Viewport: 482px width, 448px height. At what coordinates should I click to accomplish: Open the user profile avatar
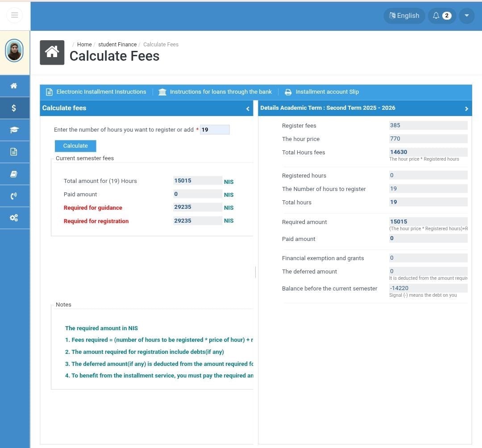point(14,51)
